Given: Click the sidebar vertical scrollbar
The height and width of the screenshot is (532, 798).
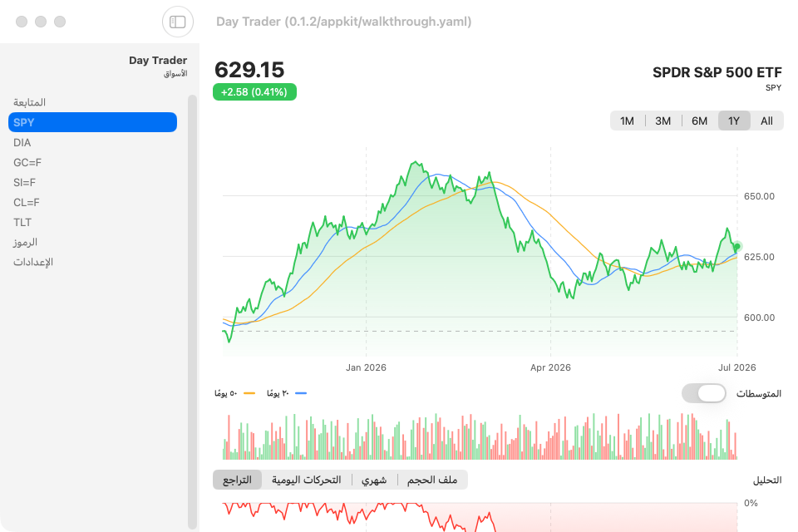Looking at the screenshot, I should [192, 312].
